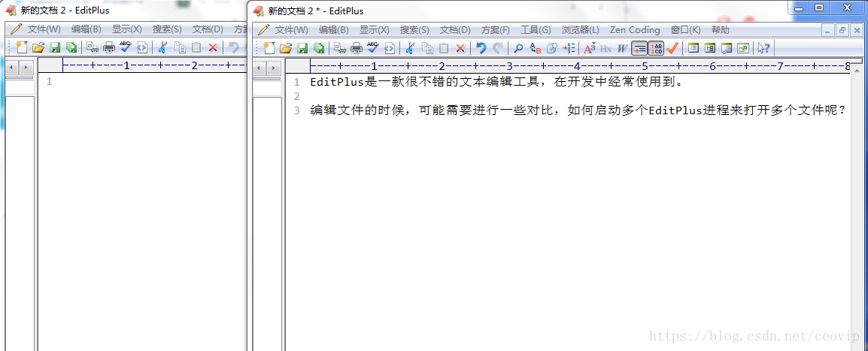Viewport: 868px width, 351px height.
Task: Click right panel scroll arrow in right window
Action: (x=274, y=68)
